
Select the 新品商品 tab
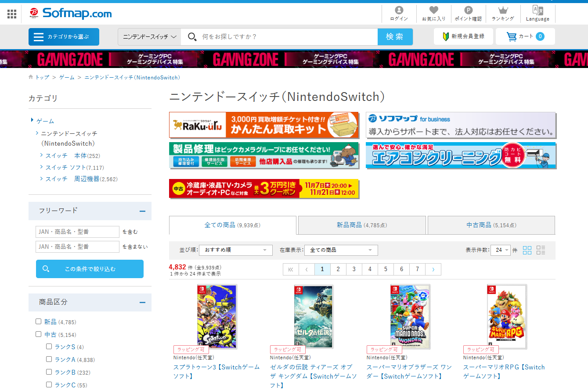click(362, 225)
